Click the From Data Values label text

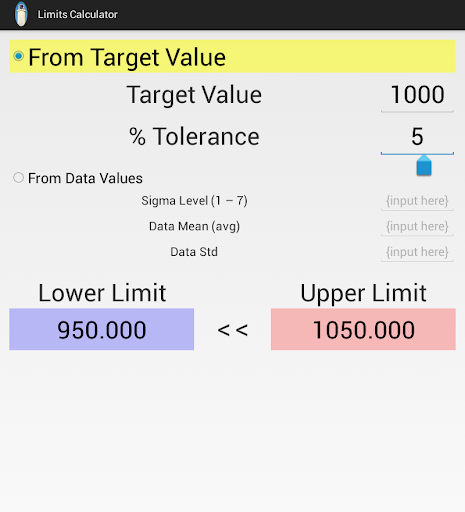tap(85, 178)
